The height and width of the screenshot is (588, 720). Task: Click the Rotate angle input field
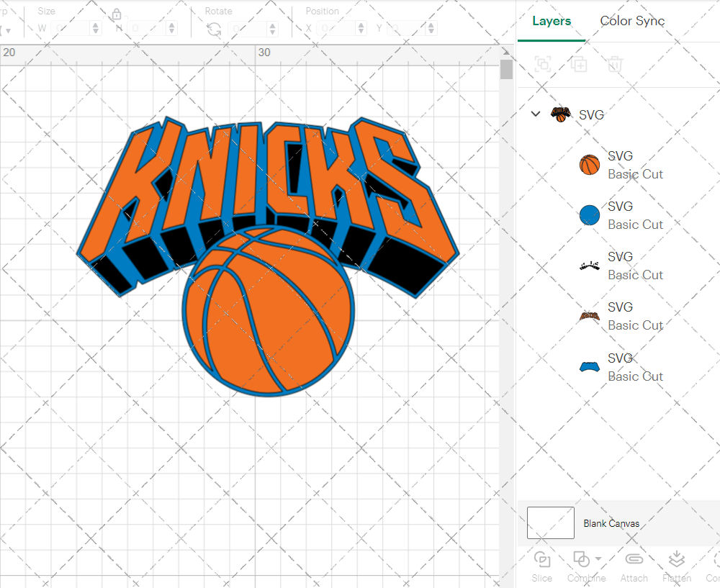pyautogui.click(x=248, y=29)
